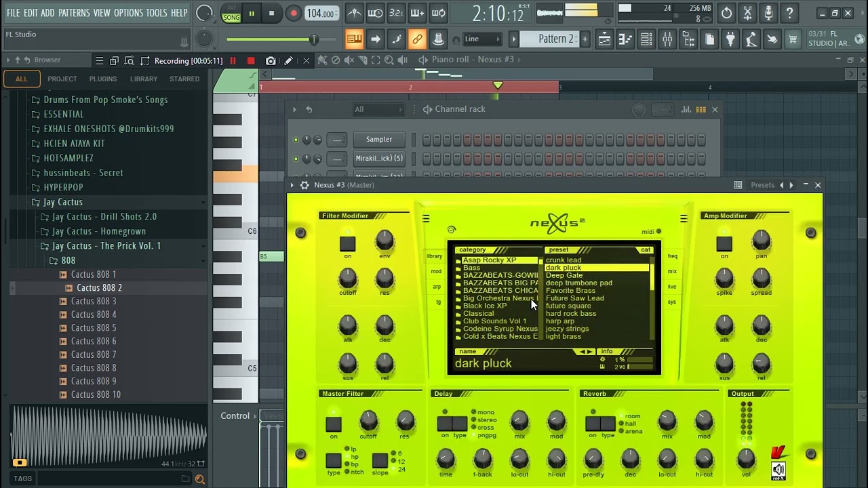Toggle the recording countdown icon
This screenshot has width=868, height=488.
[x=396, y=13]
